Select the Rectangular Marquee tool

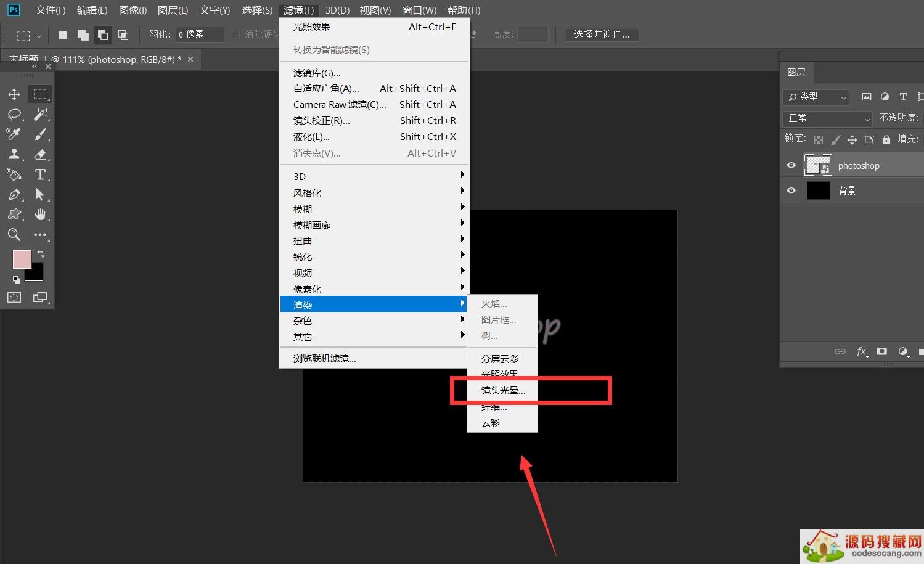(40, 94)
